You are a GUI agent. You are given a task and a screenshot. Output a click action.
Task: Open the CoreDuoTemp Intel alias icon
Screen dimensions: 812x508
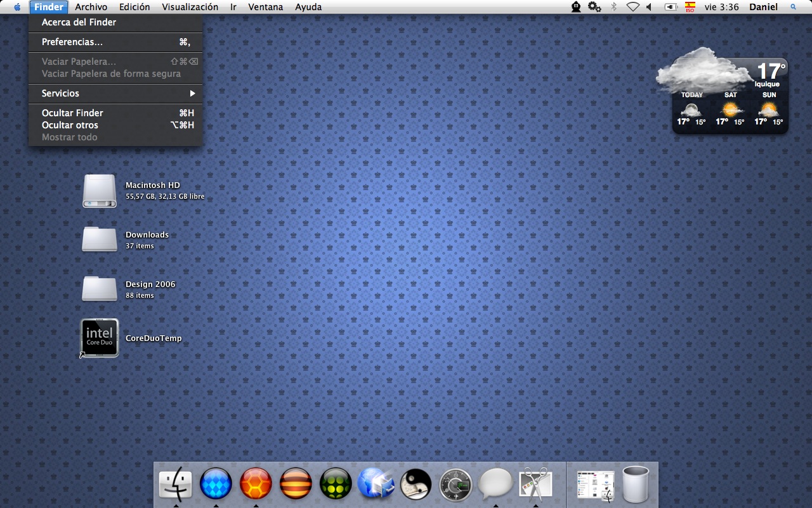click(100, 338)
